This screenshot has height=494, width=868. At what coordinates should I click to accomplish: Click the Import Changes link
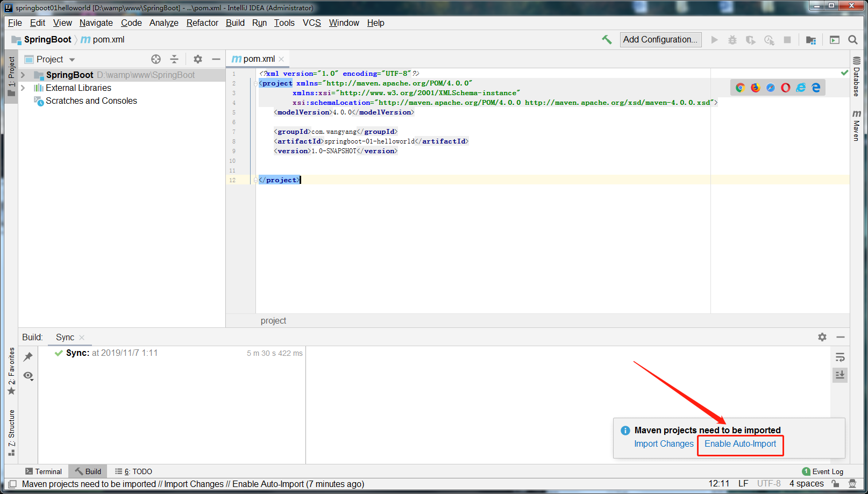(664, 444)
